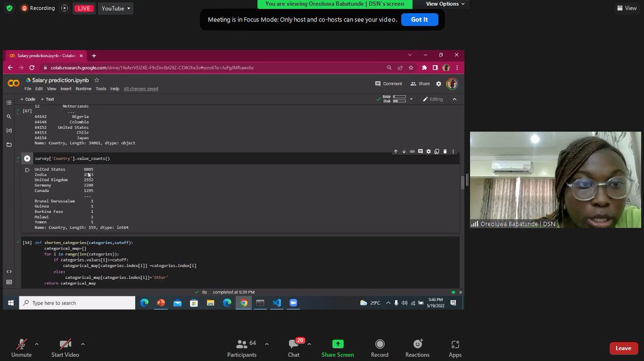Open Chrome tab search chevron
Viewport: 644px width, 361px height.
pos(411,55)
